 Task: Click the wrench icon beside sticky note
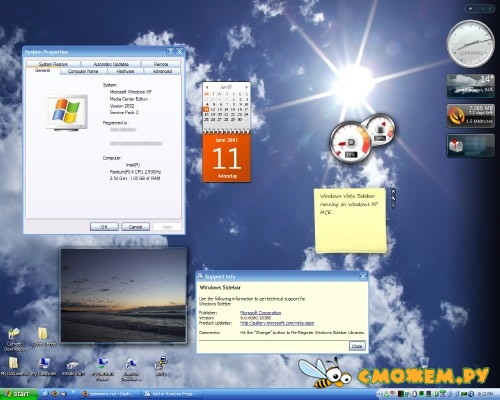393,198
